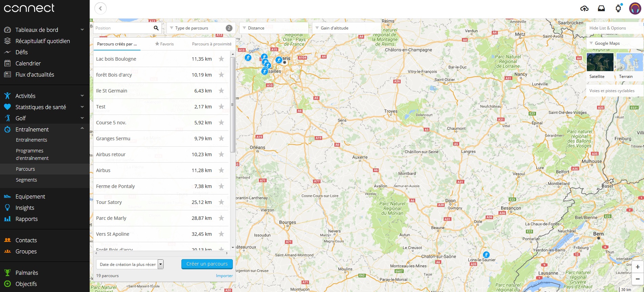Toggle favorite star for Parc de Marly
Viewport: 644px width, 292px height.
point(221,218)
